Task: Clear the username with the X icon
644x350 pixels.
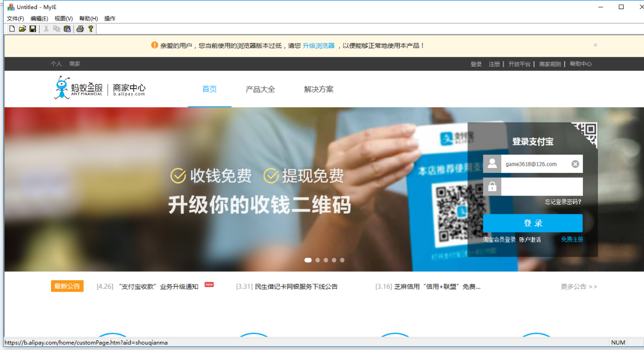Action: [575, 164]
